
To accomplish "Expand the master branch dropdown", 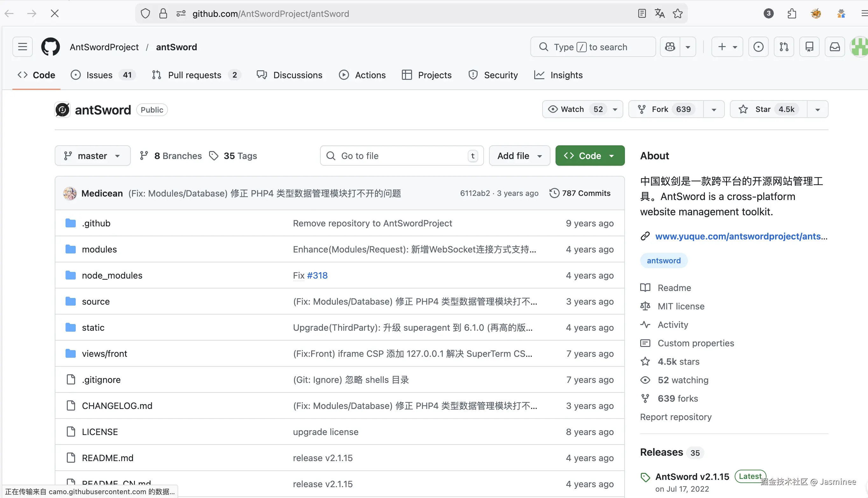I will tap(92, 156).
